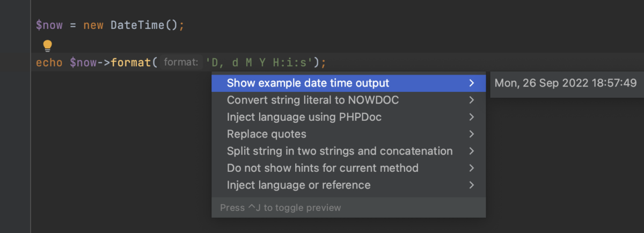Select Inject language using PHPDoc
The image size is (644, 233).
click(304, 117)
